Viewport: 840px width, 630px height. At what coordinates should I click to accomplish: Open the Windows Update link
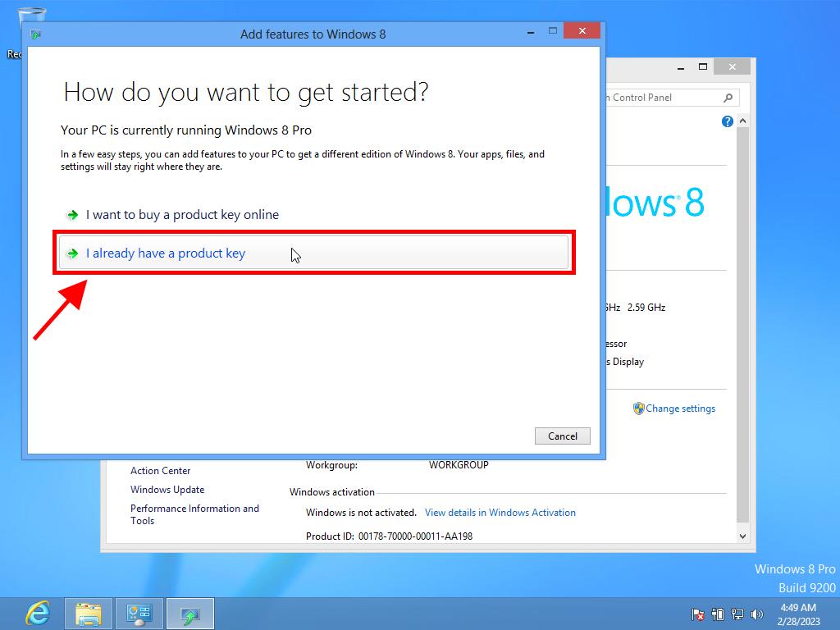click(x=167, y=490)
